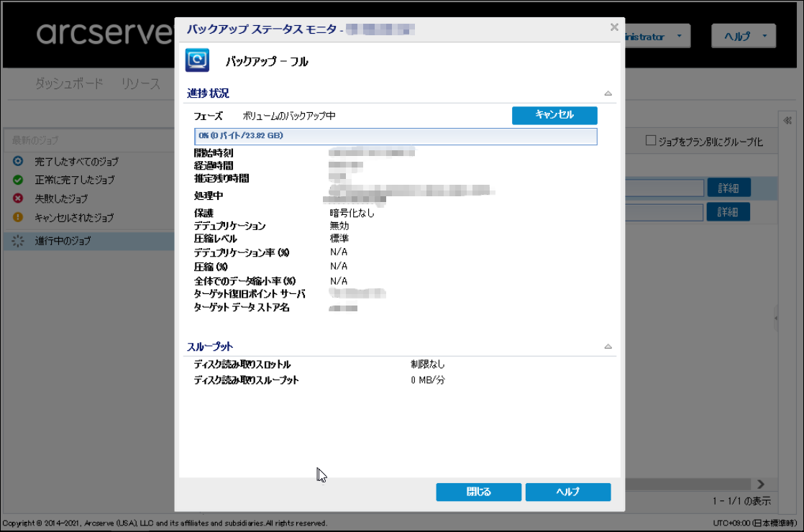Click the 制限なし throttle value

428,364
